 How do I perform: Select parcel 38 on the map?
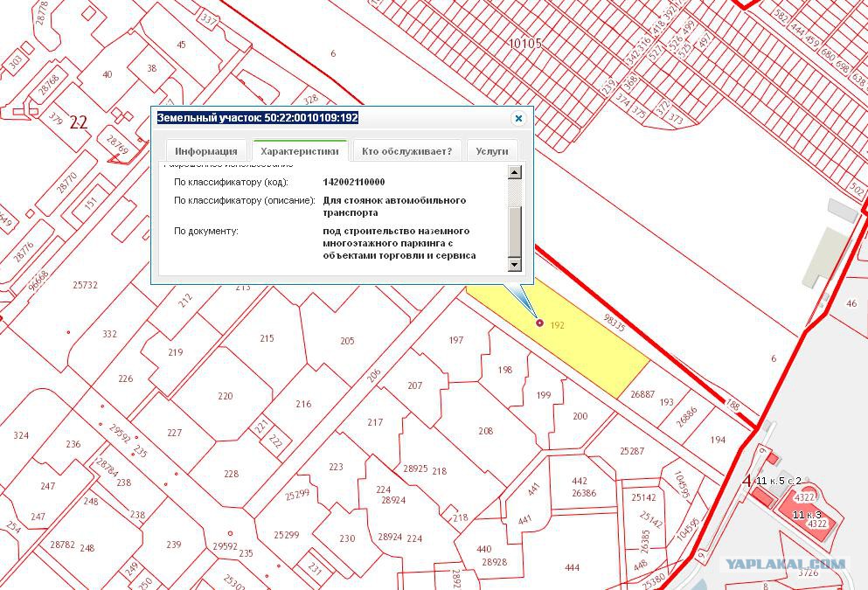click(x=152, y=69)
